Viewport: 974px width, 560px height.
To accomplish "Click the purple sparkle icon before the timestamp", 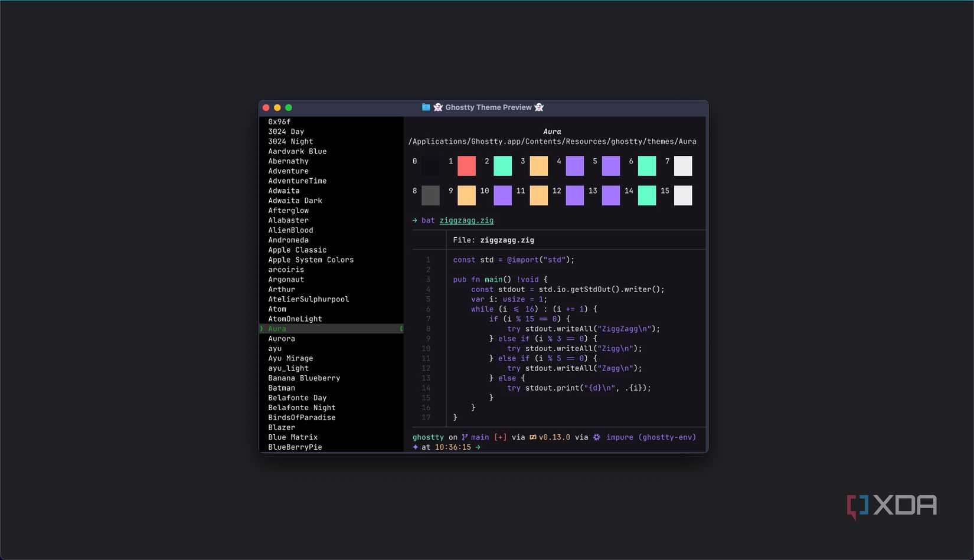I will point(416,447).
